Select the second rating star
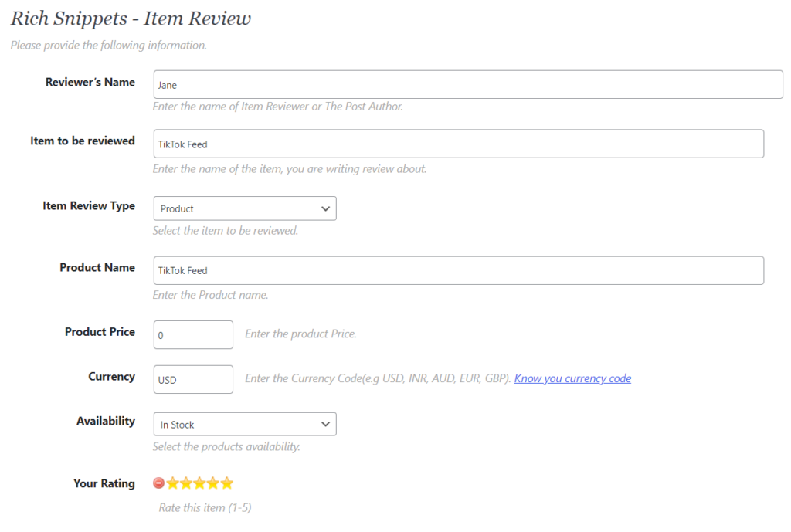The width and height of the screenshot is (791, 532). click(x=185, y=483)
